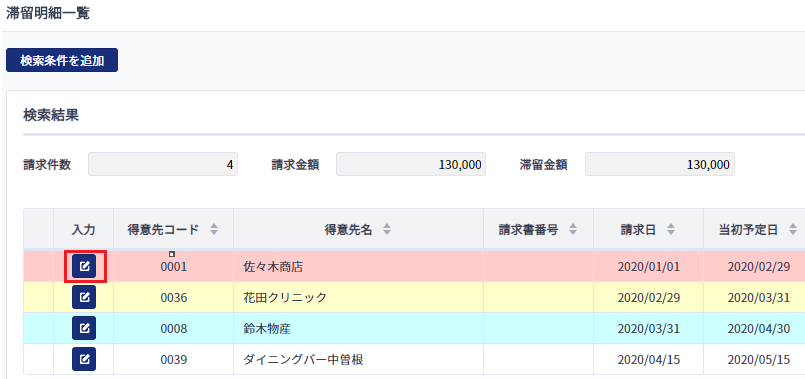Select the 佐々木商店 customer name cell
Screen dimensions: 805x379
pyautogui.click(x=358, y=267)
